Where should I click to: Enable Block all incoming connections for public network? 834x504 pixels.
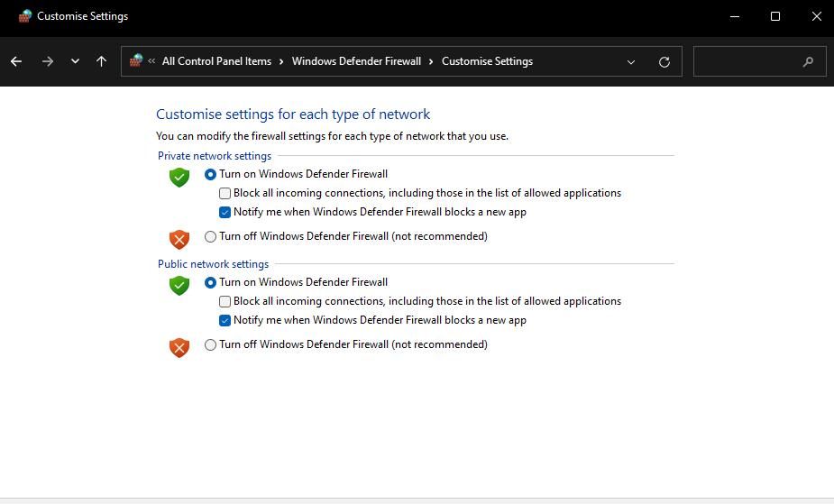(x=225, y=301)
